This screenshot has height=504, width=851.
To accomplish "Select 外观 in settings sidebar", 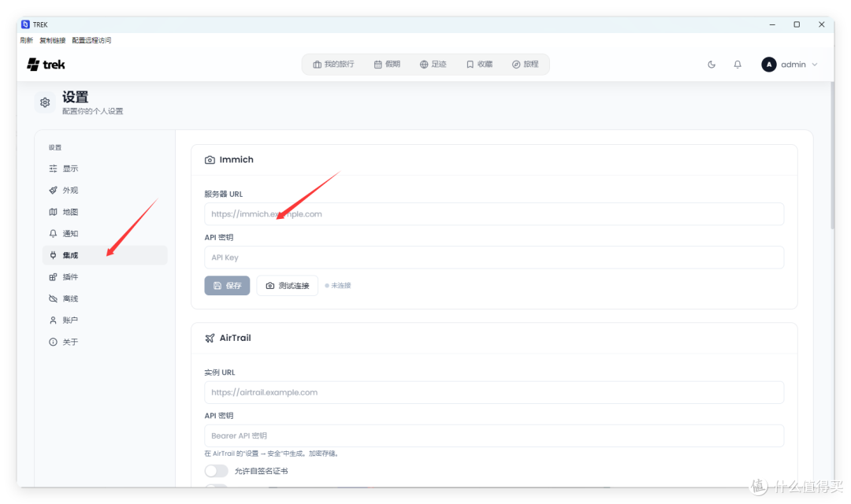I will (105, 191).
